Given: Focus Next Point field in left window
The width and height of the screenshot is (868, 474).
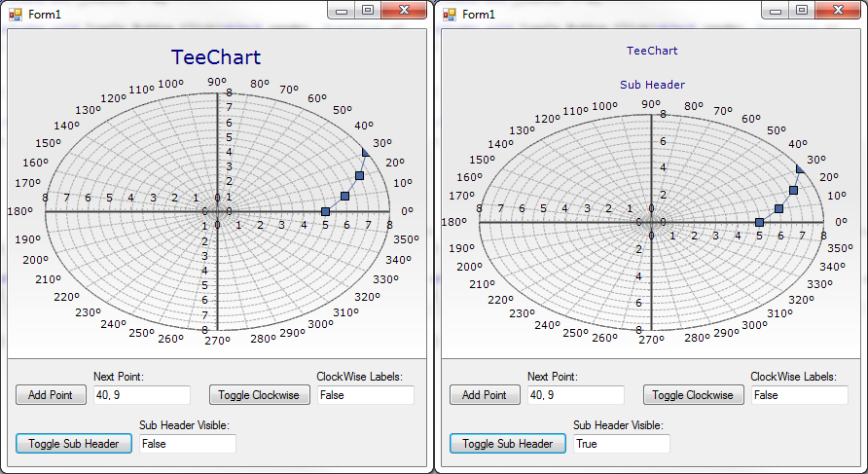Looking at the screenshot, I should [142, 395].
